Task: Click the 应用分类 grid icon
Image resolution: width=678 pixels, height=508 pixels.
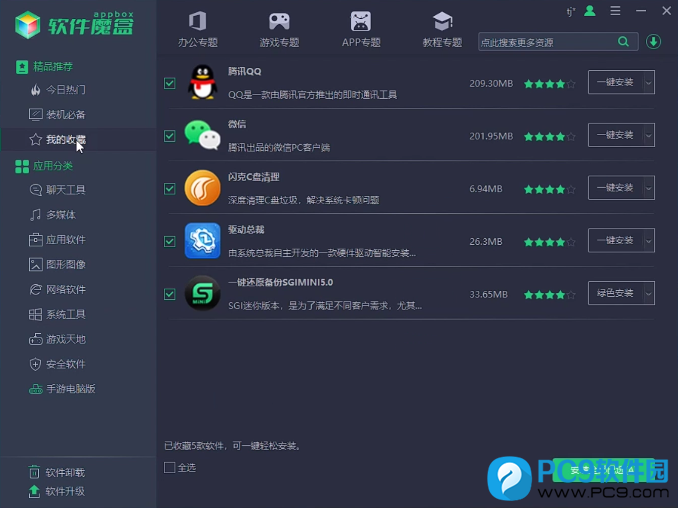Action: 22,166
